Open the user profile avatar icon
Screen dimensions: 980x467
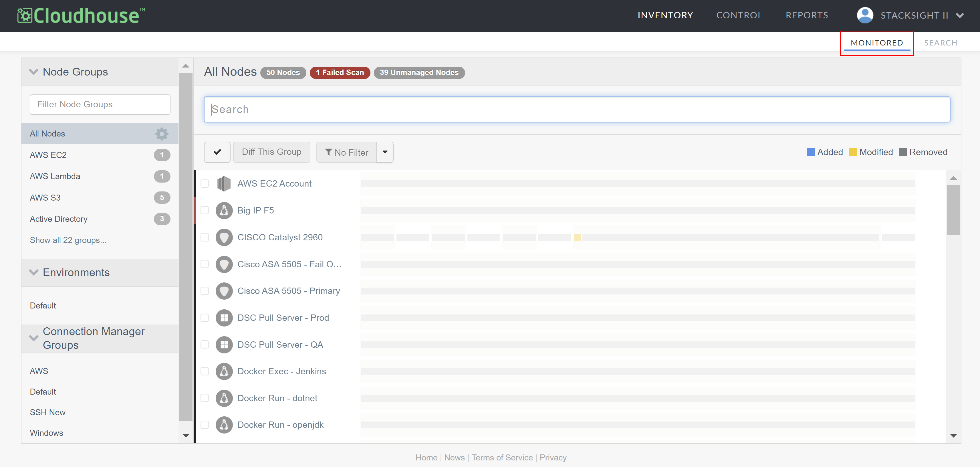click(x=865, y=15)
